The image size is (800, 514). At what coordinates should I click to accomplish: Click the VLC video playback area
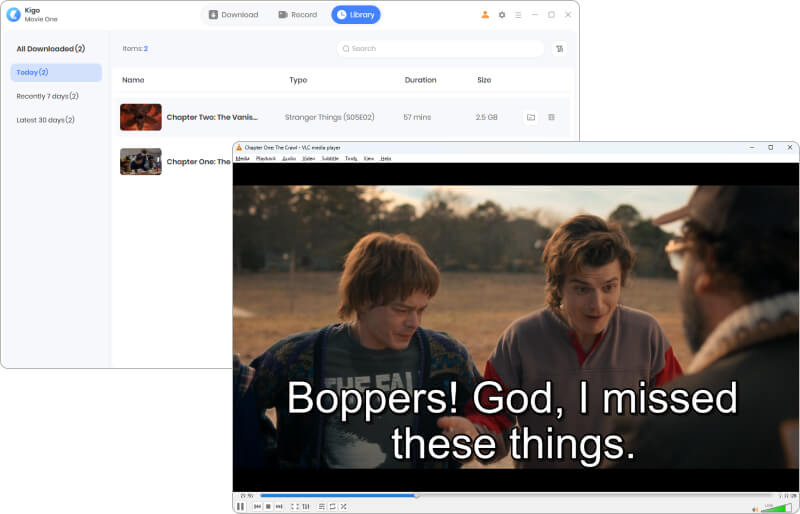[516, 327]
